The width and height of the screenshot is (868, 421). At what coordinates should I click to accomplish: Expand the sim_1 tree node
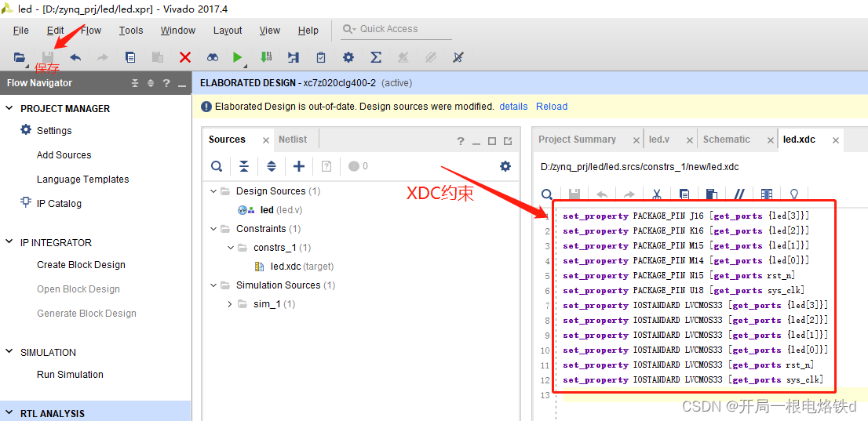(230, 303)
